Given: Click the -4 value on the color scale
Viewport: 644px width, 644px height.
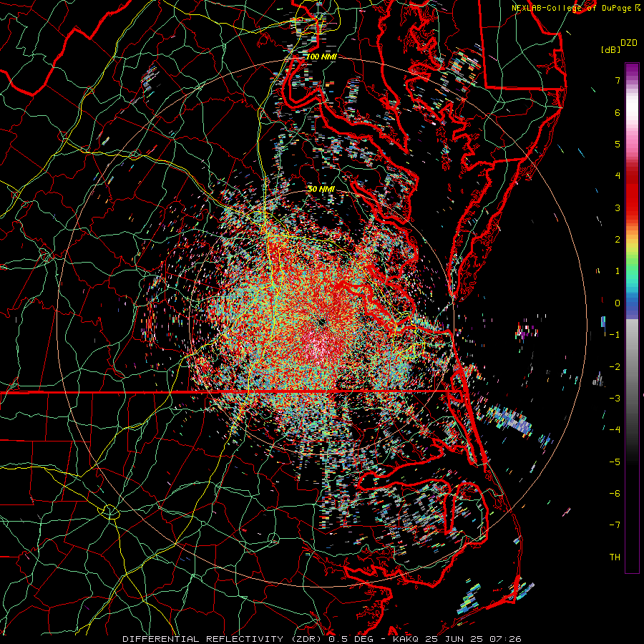Looking at the screenshot, I should 615,430.
